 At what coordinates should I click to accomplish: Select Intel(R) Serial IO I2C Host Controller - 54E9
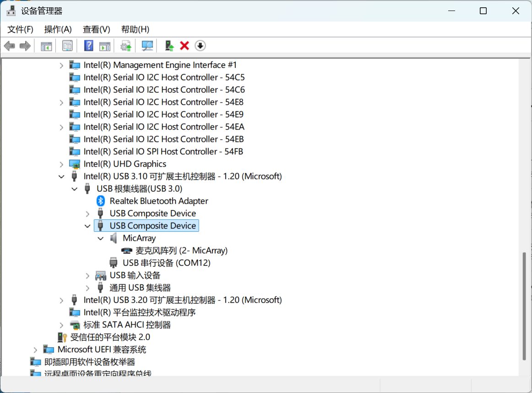(163, 115)
